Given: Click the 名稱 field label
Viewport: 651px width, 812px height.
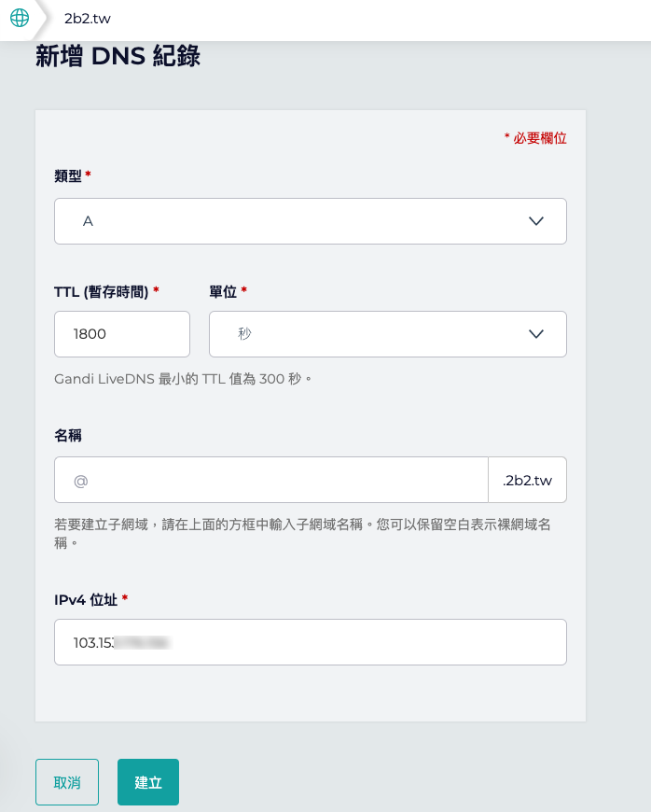Looking at the screenshot, I should (68, 436).
